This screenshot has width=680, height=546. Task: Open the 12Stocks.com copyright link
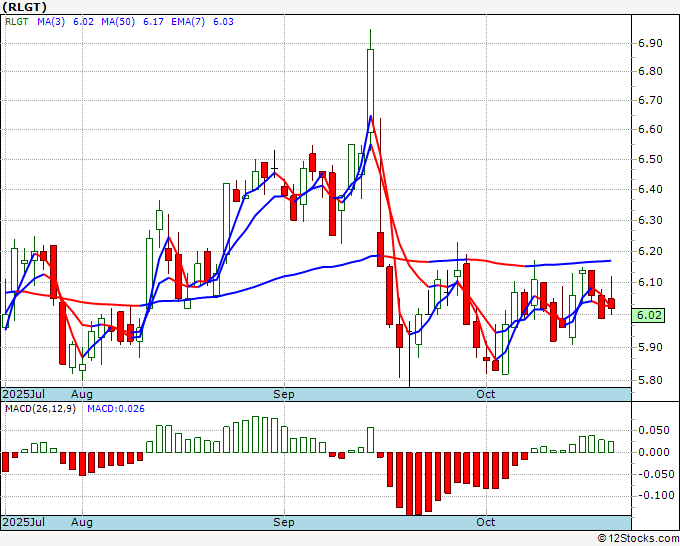[638, 539]
